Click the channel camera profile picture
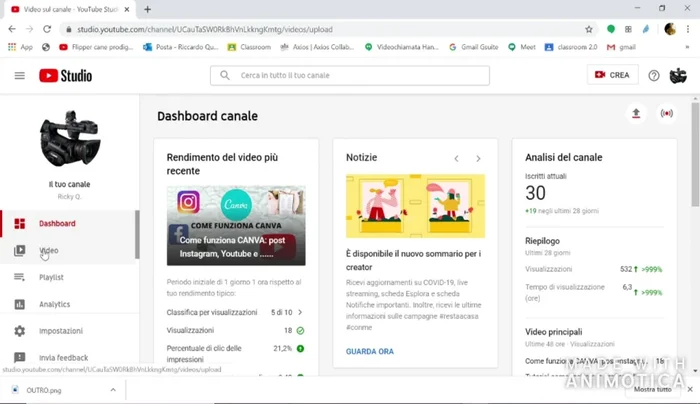This screenshot has height=404, width=700. (70, 138)
